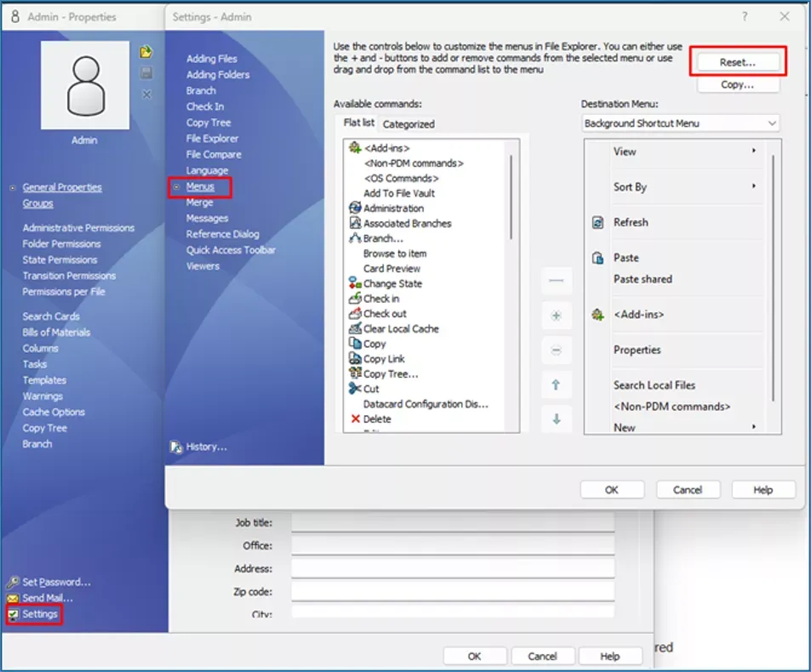Click the Add-ins icon in Available commands

(x=355, y=148)
